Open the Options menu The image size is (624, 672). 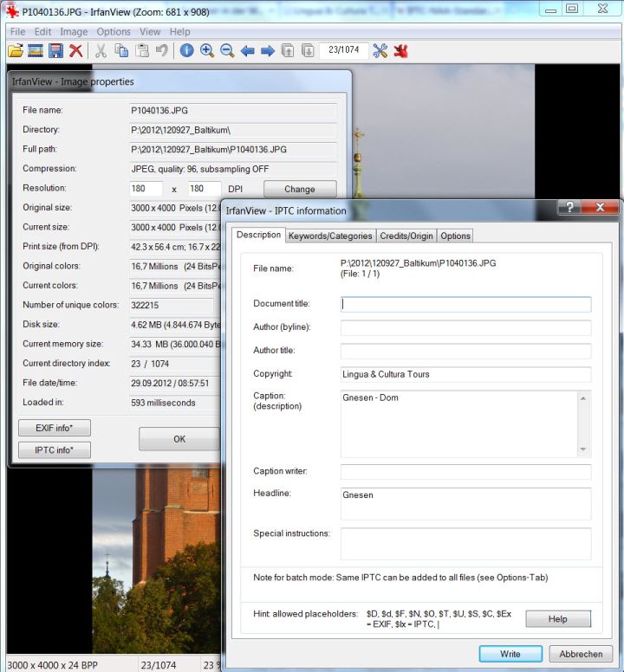pyautogui.click(x=114, y=32)
